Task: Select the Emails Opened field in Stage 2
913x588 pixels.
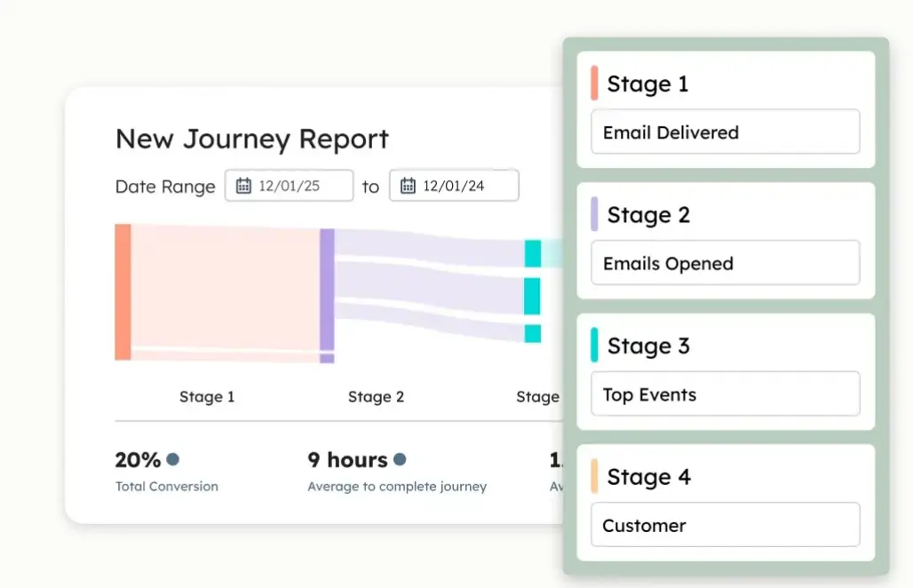Action: (725, 263)
